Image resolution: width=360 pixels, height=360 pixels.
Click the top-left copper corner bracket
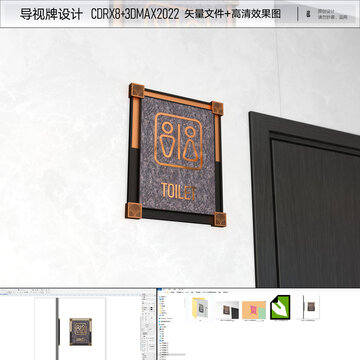(137, 91)
